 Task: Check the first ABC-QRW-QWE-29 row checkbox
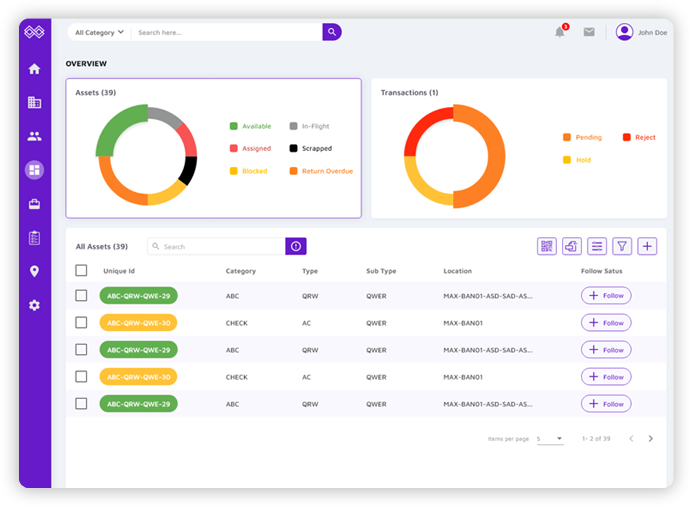81,295
